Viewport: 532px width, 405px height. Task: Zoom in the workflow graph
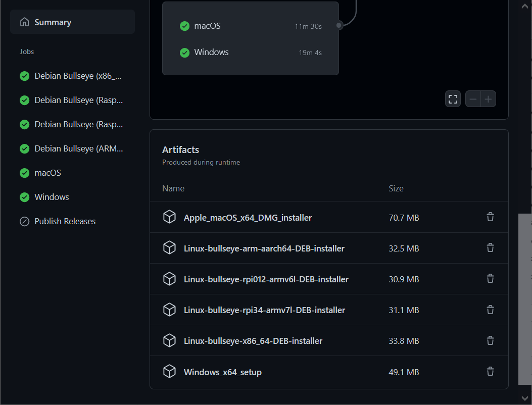pyautogui.click(x=488, y=99)
